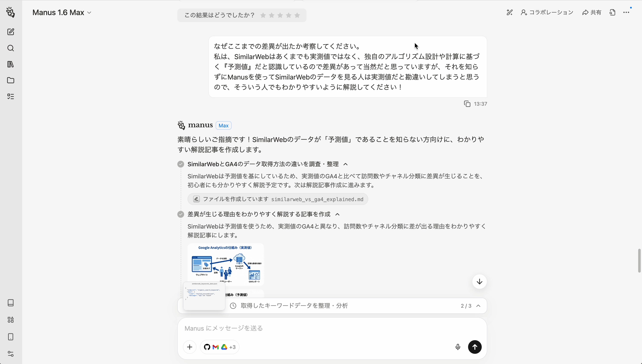Open settings at the bottom of sidebar
The image size is (642, 364).
pos(10,354)
